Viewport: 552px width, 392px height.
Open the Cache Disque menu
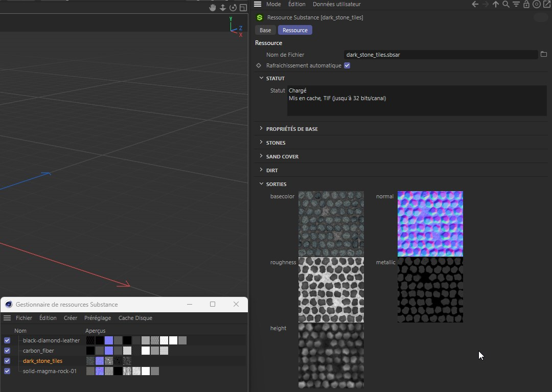tap(135, 318)
